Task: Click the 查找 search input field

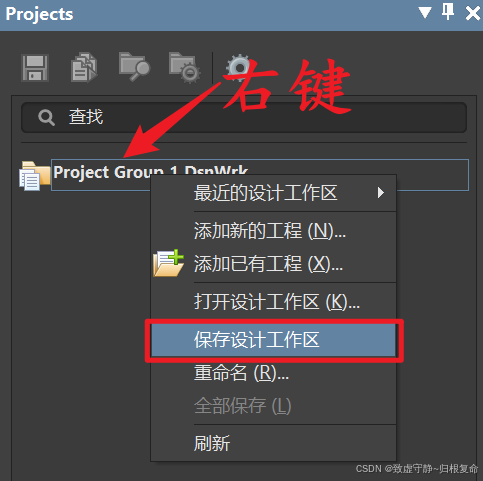Action: coord(244,117)
